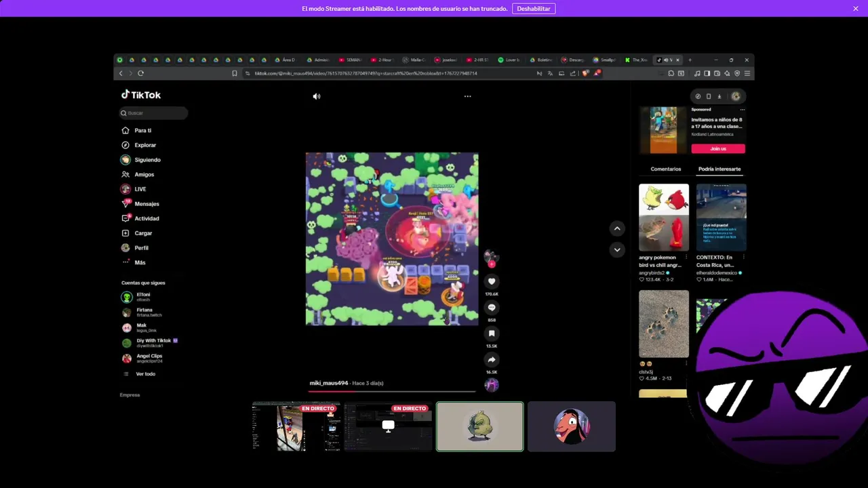Screen dimensions: 868x488
Task: Open followed account Firtana
Action: [x=142, y=312]
